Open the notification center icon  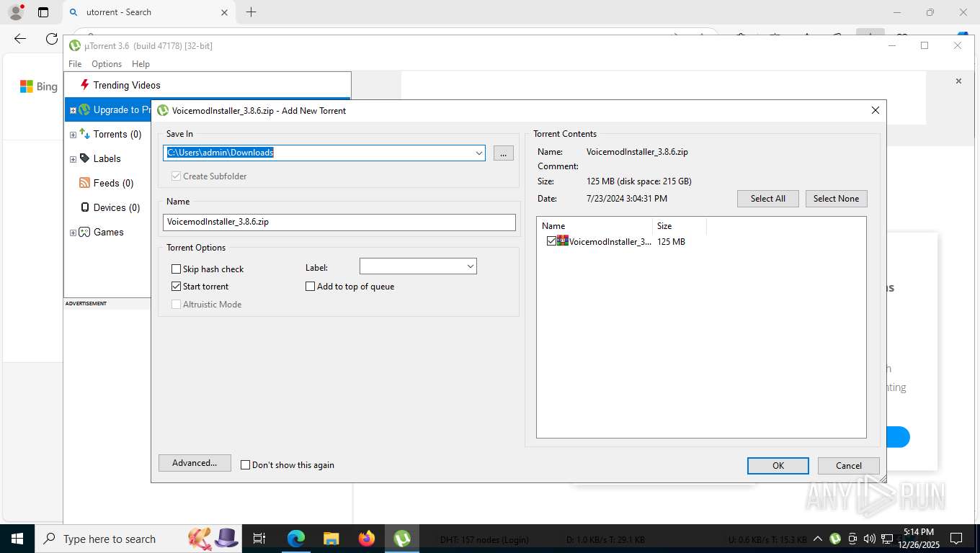click(x=956, y=539)
